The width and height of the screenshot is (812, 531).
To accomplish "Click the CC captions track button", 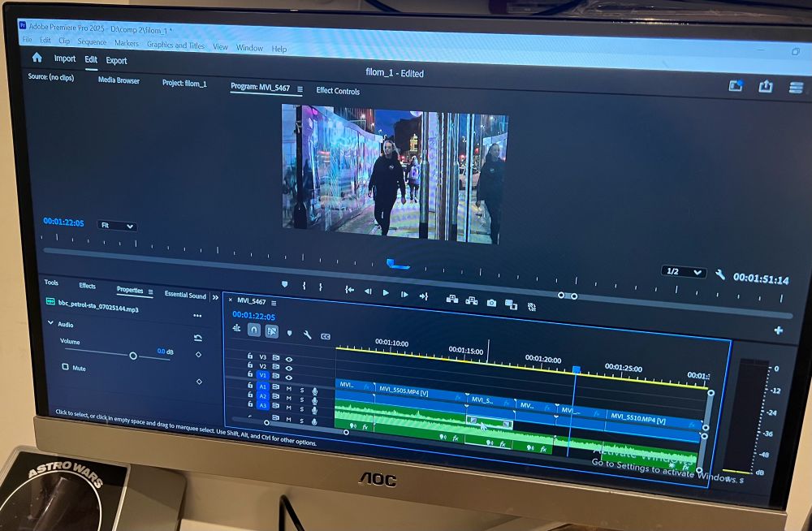I will [326, 337].
